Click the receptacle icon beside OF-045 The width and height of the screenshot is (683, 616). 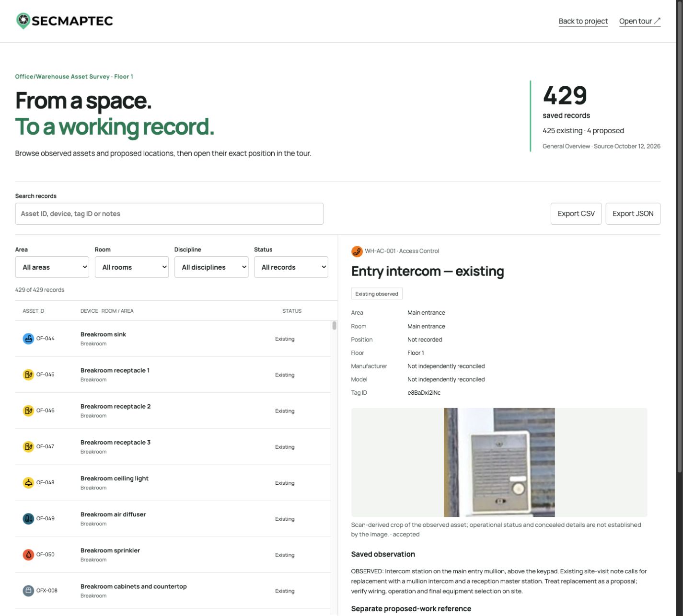(x=28, y=375)
